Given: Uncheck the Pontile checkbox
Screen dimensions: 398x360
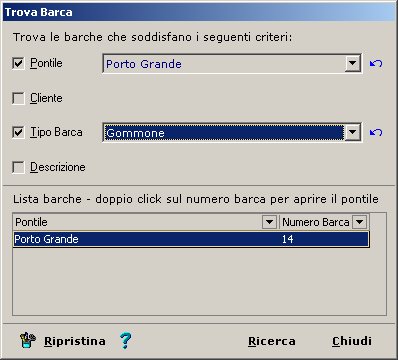Looking at the screenshot, I should pos(18,63).
